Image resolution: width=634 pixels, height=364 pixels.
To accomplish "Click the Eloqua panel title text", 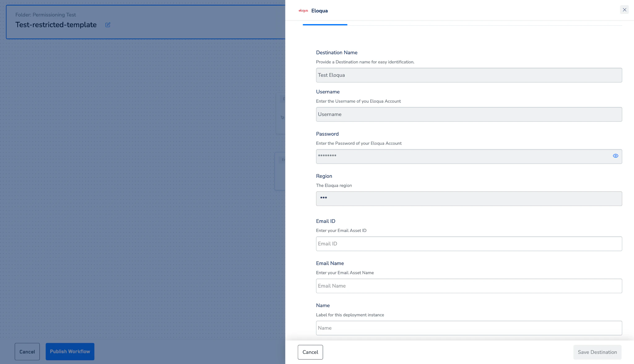I will (319, 11).
